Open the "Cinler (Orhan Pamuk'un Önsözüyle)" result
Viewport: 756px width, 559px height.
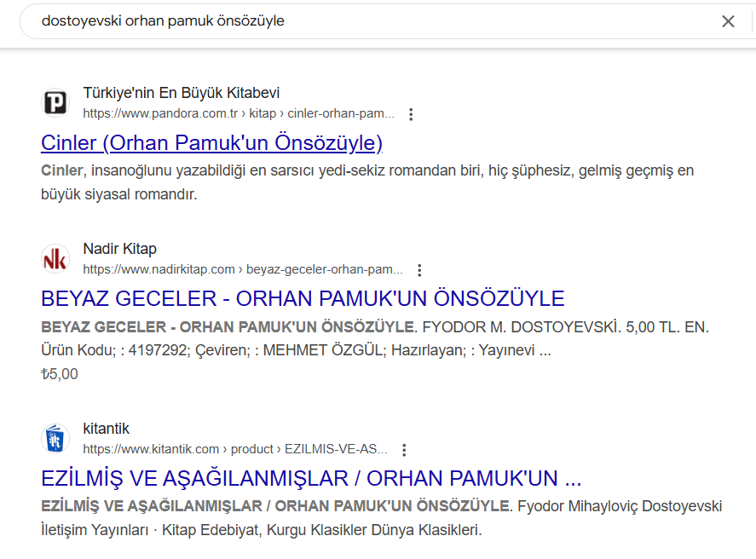point(211,142)
